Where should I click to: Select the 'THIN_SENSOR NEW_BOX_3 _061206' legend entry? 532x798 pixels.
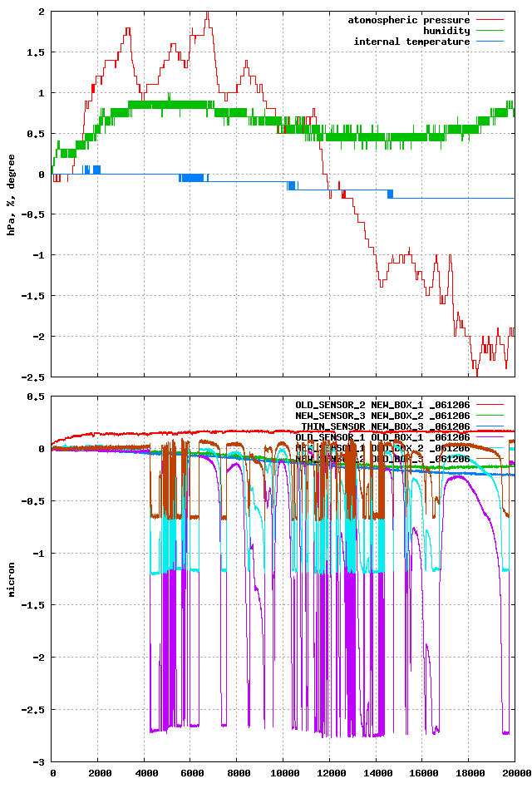pos(386,426)
